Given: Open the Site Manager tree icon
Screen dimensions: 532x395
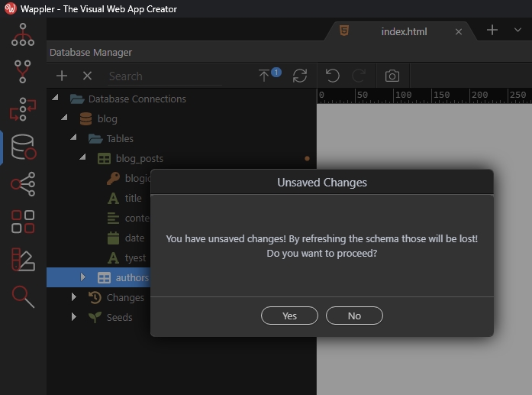Looking at the screenshot, I should pos(23,34).
